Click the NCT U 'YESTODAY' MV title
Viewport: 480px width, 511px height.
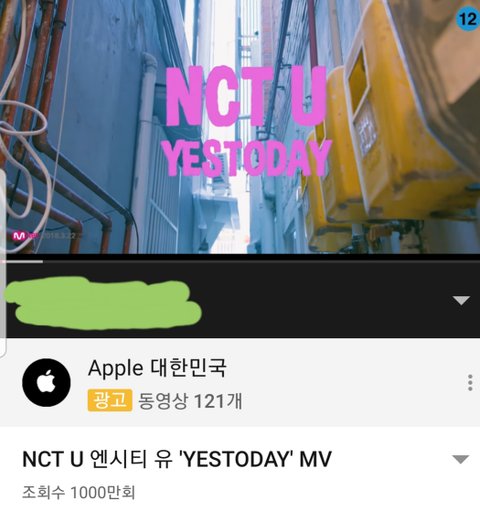coord(177,459)
